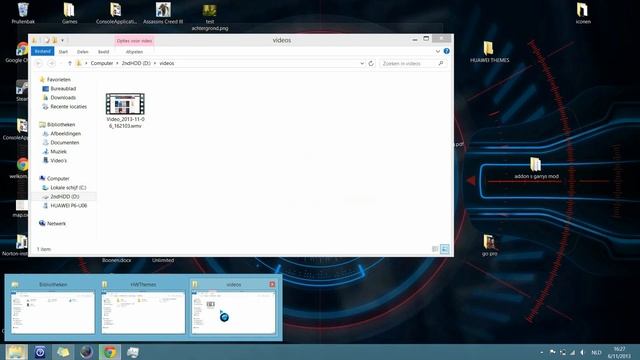Open the last pinned taskbar app icon
Screen dimensions: 640x360
click(133, 352)
